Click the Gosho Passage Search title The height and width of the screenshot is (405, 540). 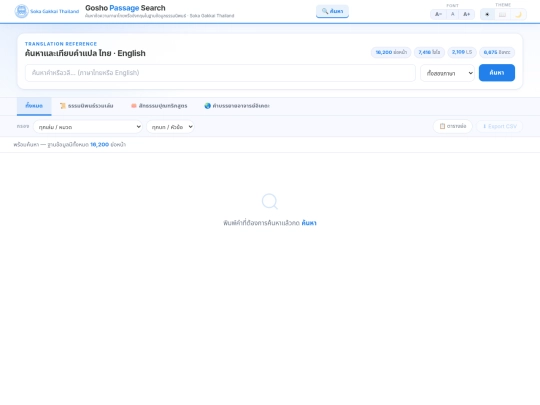coord(125,8)
